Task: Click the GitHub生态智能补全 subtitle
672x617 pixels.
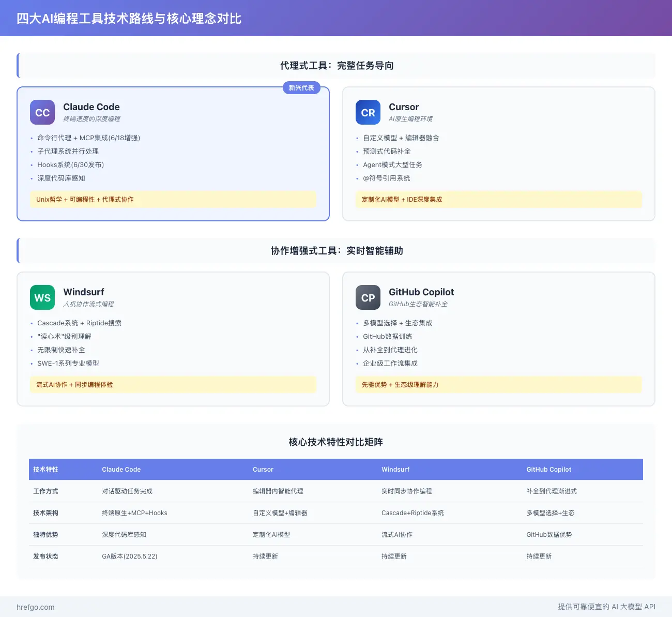Action: click(418, 304)
